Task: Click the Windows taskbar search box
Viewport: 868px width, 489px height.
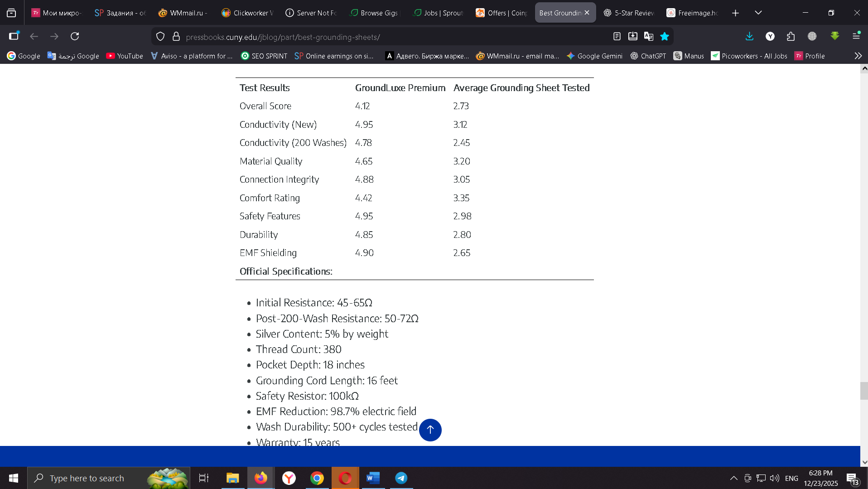Action: tap(109, 478)
